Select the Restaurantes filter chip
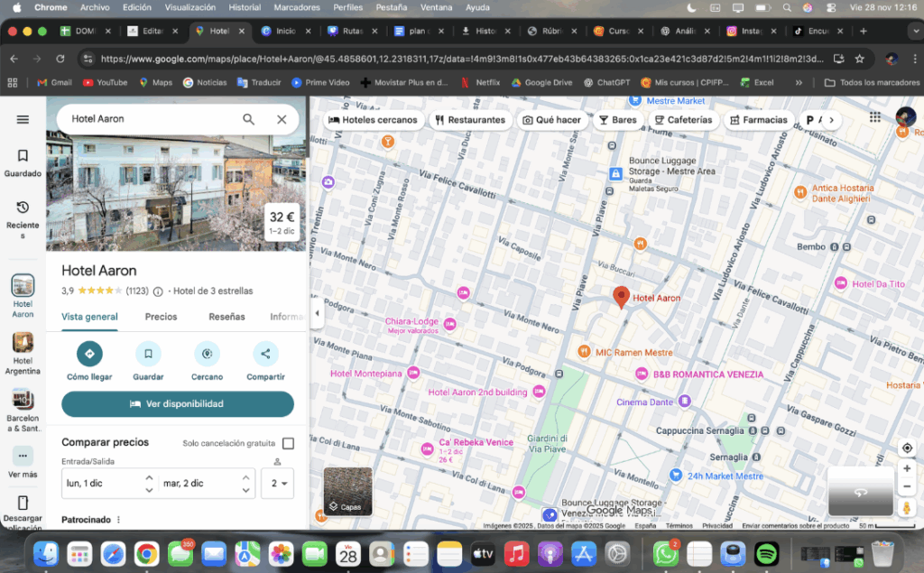The image size is (924, 573). (469, 120)
